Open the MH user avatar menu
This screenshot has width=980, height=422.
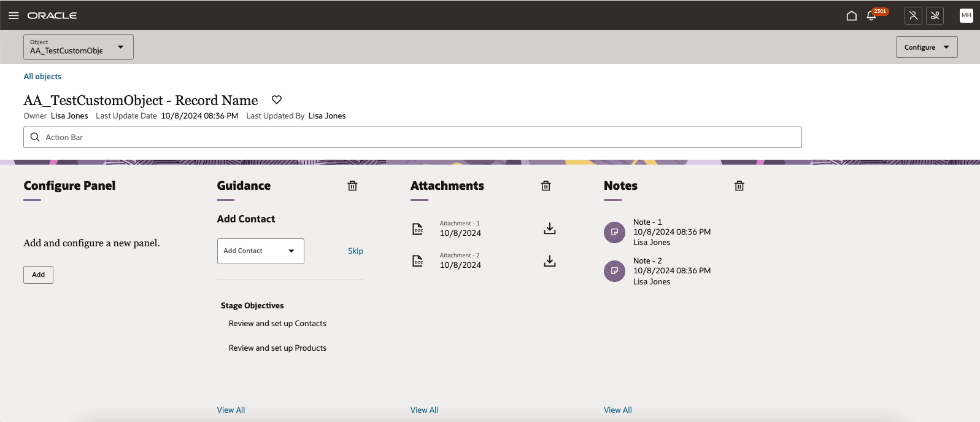point(966,15)
